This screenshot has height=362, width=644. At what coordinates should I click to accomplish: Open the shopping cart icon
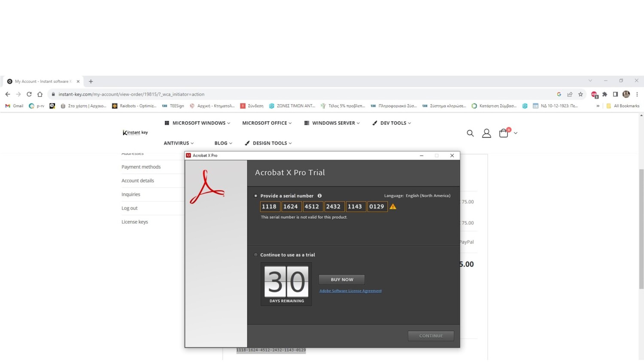coord(504,133)
